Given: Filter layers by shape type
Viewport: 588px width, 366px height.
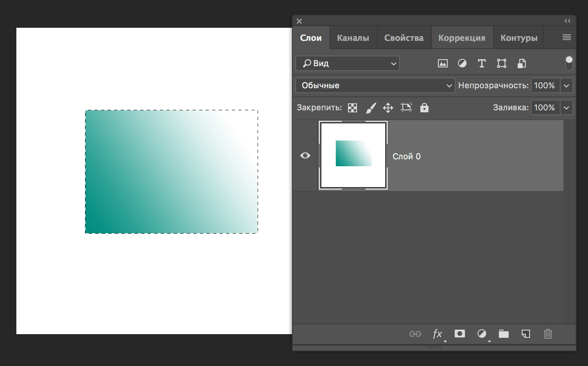Looking at the screenshot, I should coord(501,63).
